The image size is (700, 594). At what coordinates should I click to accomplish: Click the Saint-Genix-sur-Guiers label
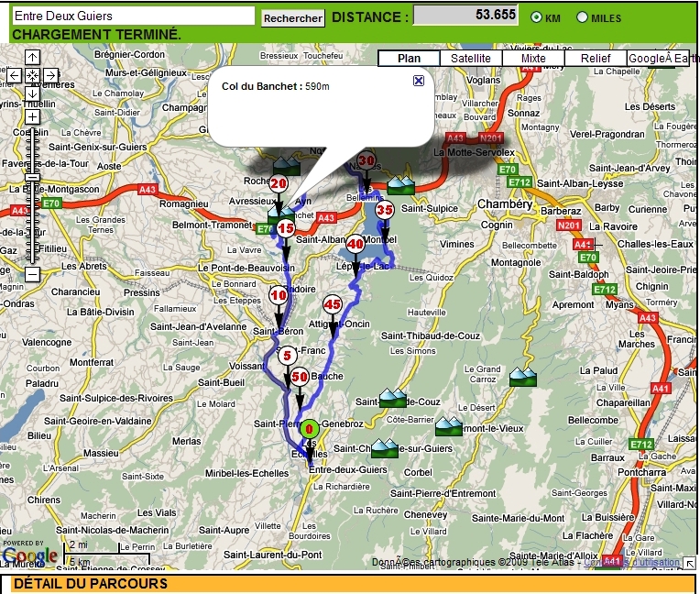tap(98, 147)
